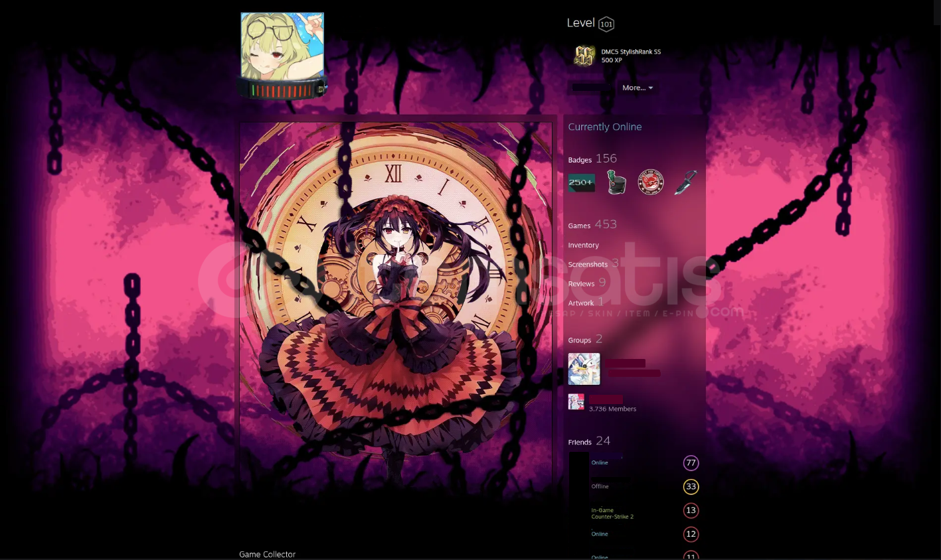Click the level 13 friend badge
The width and height of the screenshot is (941, 560).
coord(691,510)
